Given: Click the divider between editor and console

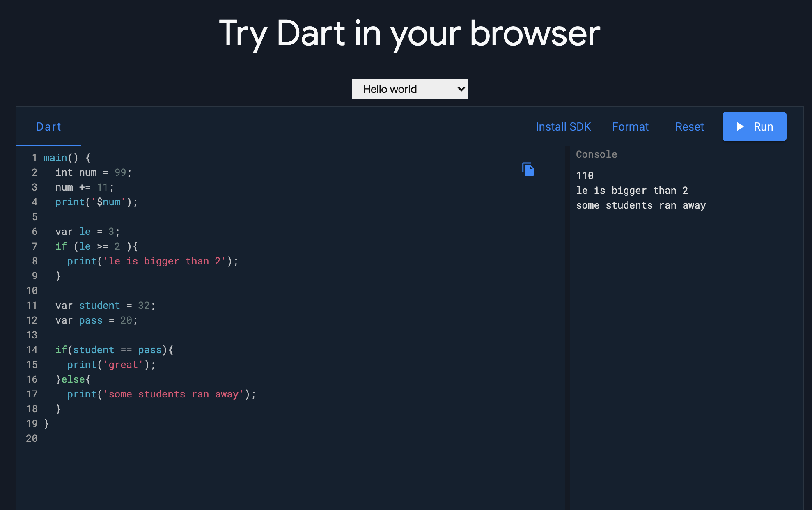Looking at the screenshot, I should pos(567,329).
